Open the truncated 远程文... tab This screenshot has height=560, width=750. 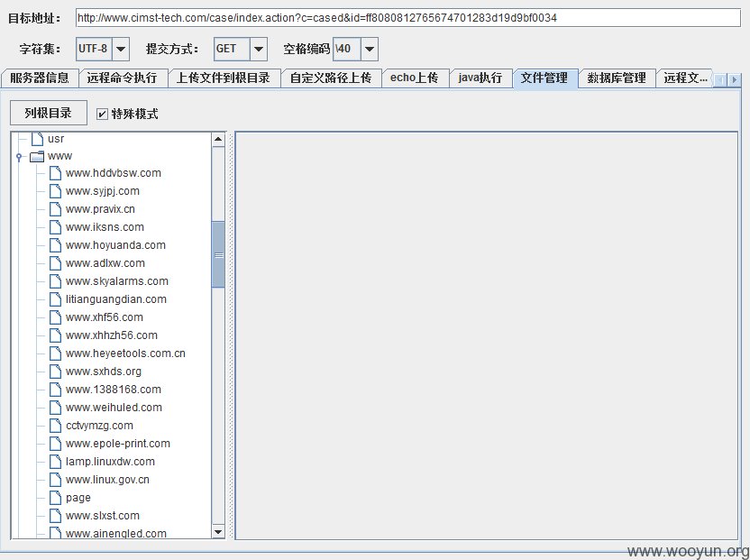click(x=685, y=78)
